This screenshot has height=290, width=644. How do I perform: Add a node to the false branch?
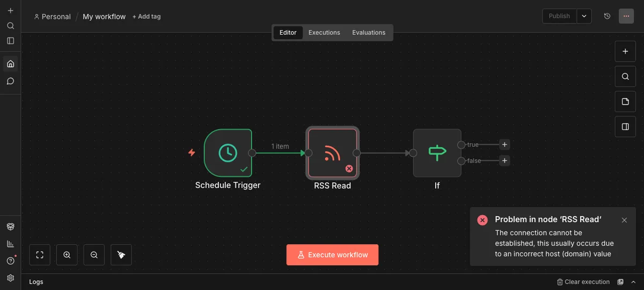pos(504,161)
